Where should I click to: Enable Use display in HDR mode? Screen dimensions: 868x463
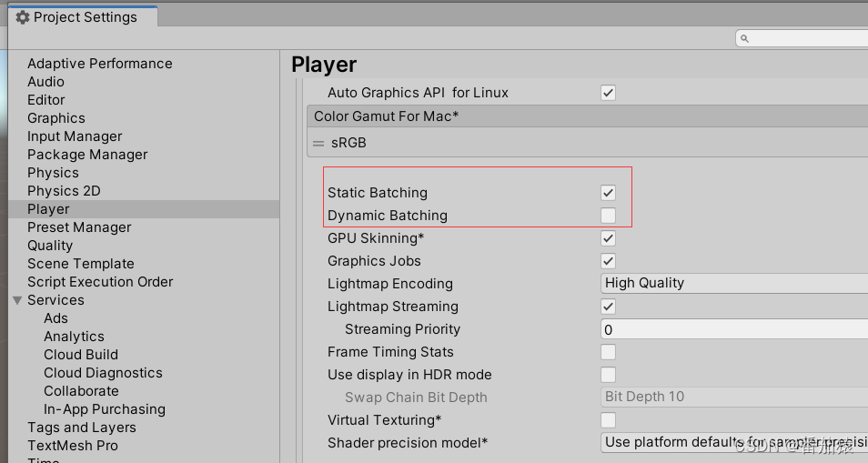click(x=608, y=375)
